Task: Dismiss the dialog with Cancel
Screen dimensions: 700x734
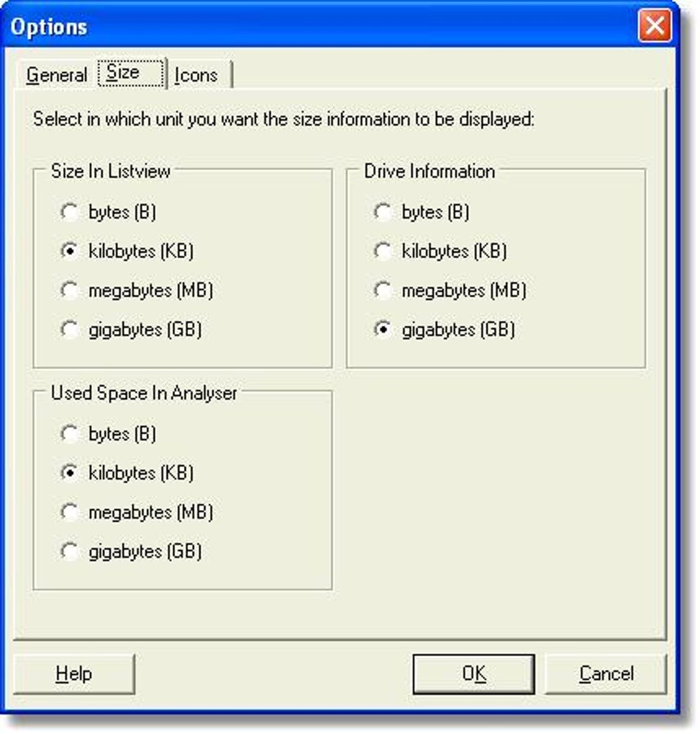Action: point(607,673)
